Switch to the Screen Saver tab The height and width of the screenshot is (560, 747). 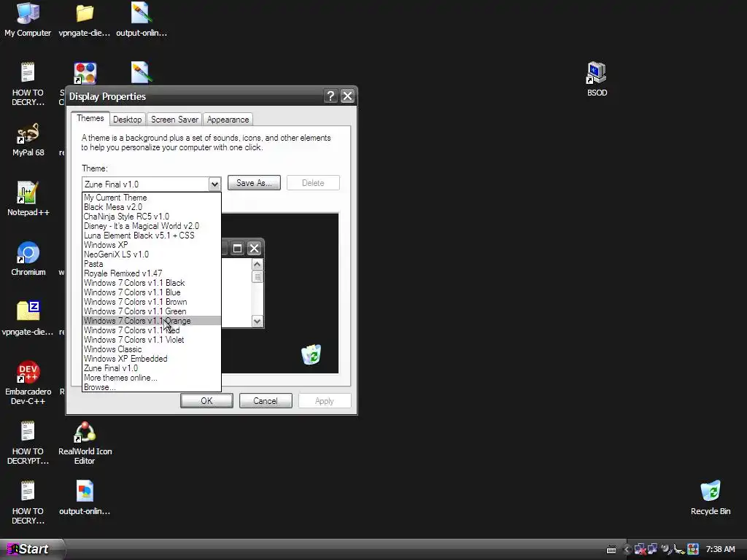(174, 120)
